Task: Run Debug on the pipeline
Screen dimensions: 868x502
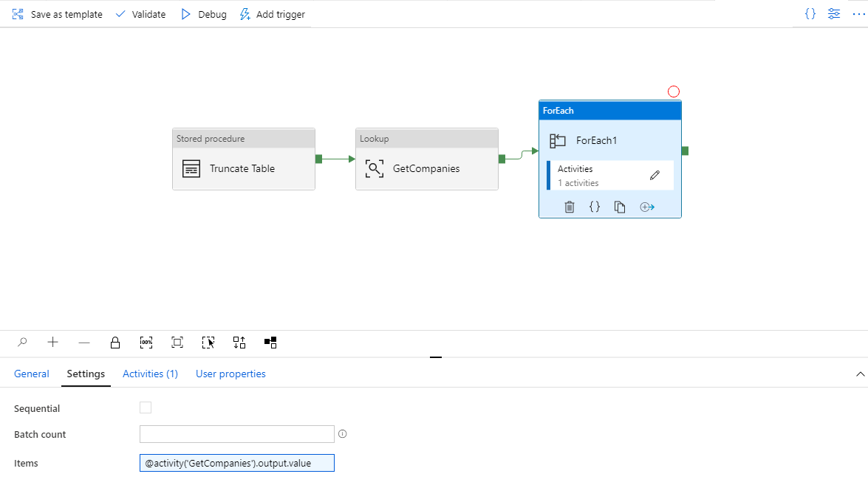Action: 202,13
